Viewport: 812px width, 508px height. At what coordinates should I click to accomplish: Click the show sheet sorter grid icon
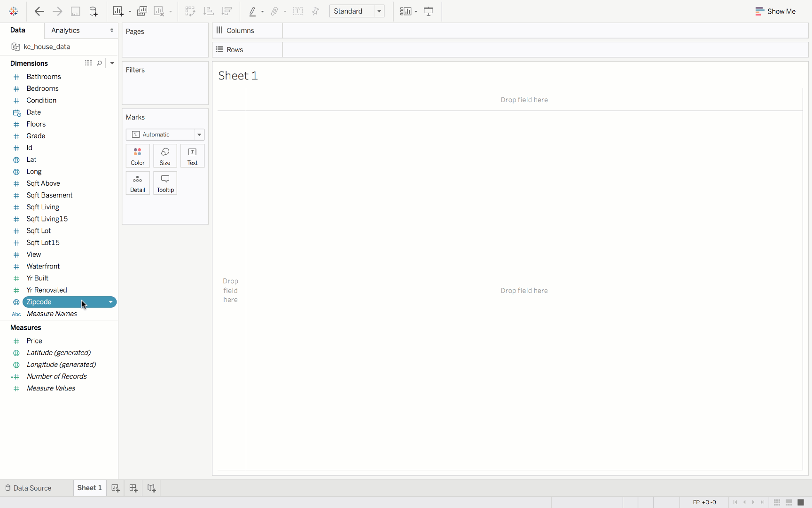(777, 502)
